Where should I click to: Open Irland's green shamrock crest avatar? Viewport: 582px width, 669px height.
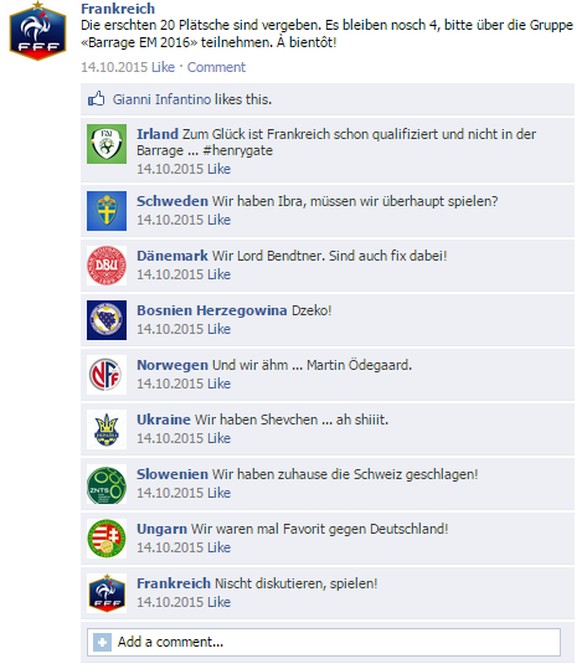(107, 144)
